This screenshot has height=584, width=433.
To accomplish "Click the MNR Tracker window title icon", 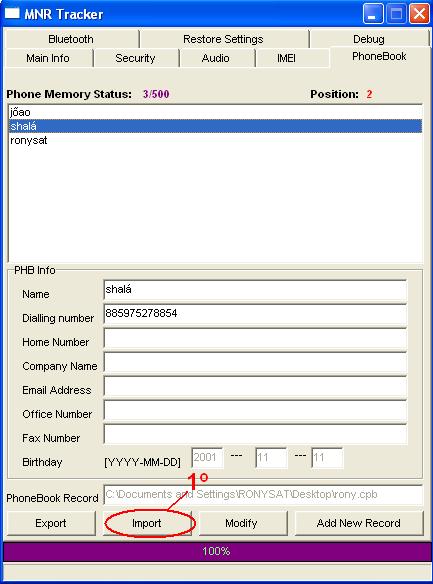I will click(12, 13).
